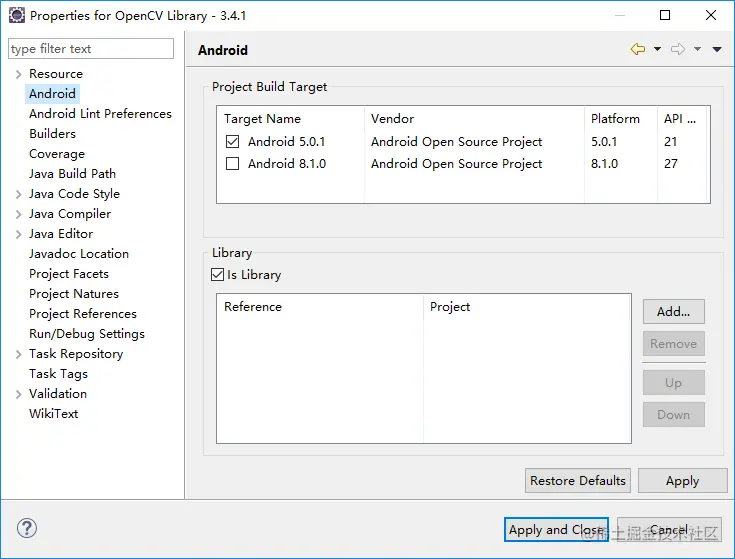This screenshot has height=559, width=735.
Task: Open the forward history dropdown arrow
Action: pos(697,49)
